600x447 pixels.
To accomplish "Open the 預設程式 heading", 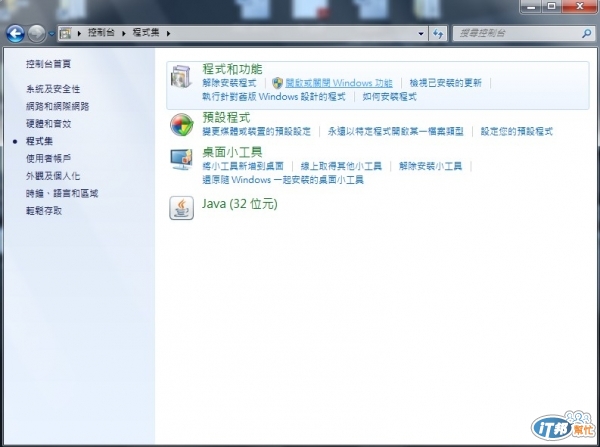I will pyautogui.click(x=226, y=117).
